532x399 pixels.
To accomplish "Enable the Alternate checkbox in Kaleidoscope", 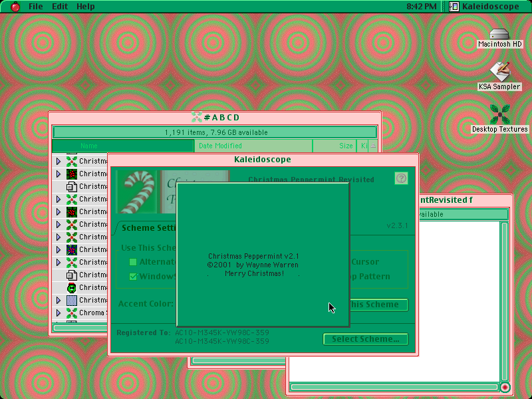I will [x=133, y=262].
